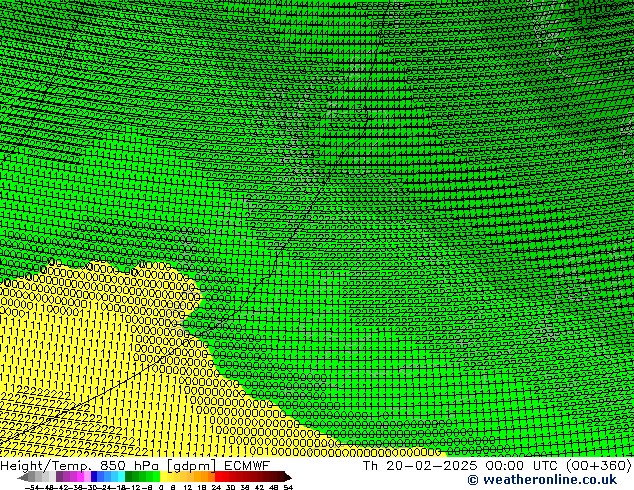Click the yellow segment of the temperature legend

coord(163,477)
